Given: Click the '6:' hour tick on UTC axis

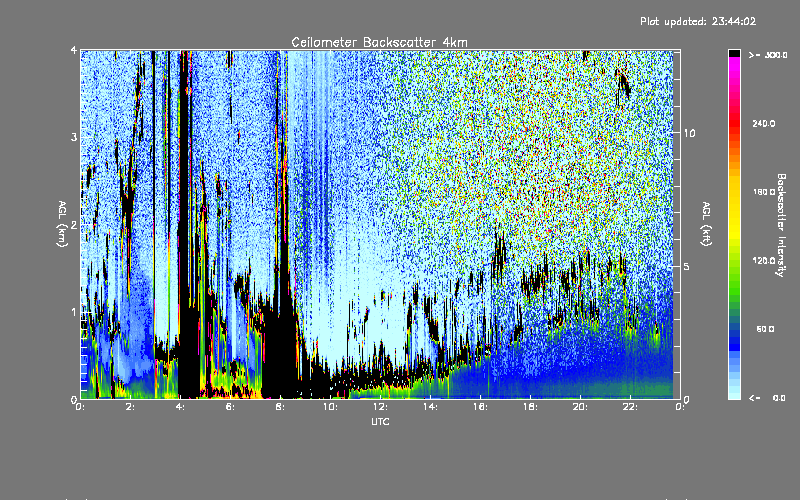Looking at the screenshot, I should click(x=231, y=407).
